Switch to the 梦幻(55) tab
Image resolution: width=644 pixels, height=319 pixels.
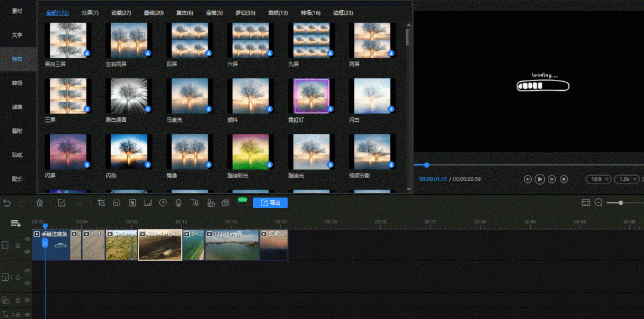[x=245, y=13]
